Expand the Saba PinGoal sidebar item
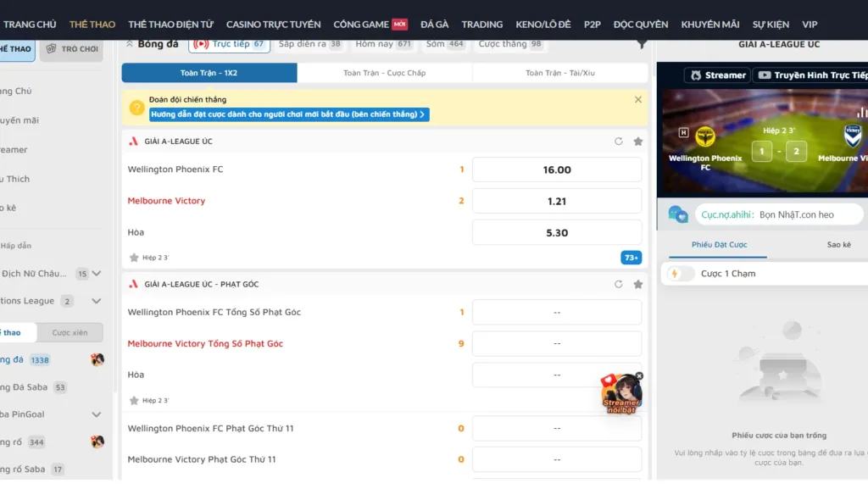 click(x=97, y=414)
